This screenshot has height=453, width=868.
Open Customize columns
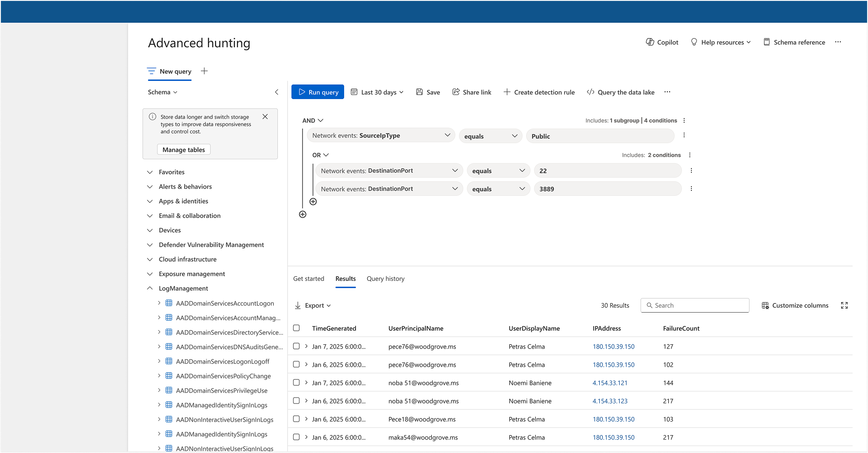(x=795, y=305)
